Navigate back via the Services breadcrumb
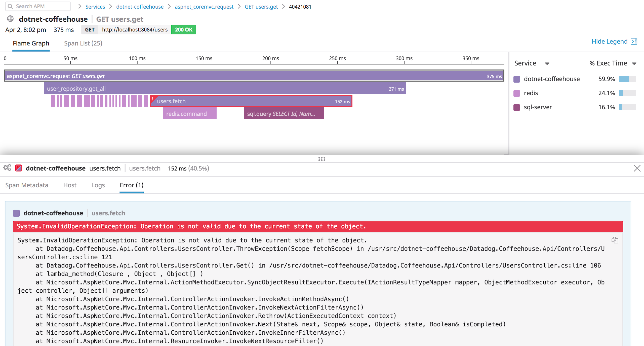The height and width of the screenshot is (346, 644). coord(95,7)
